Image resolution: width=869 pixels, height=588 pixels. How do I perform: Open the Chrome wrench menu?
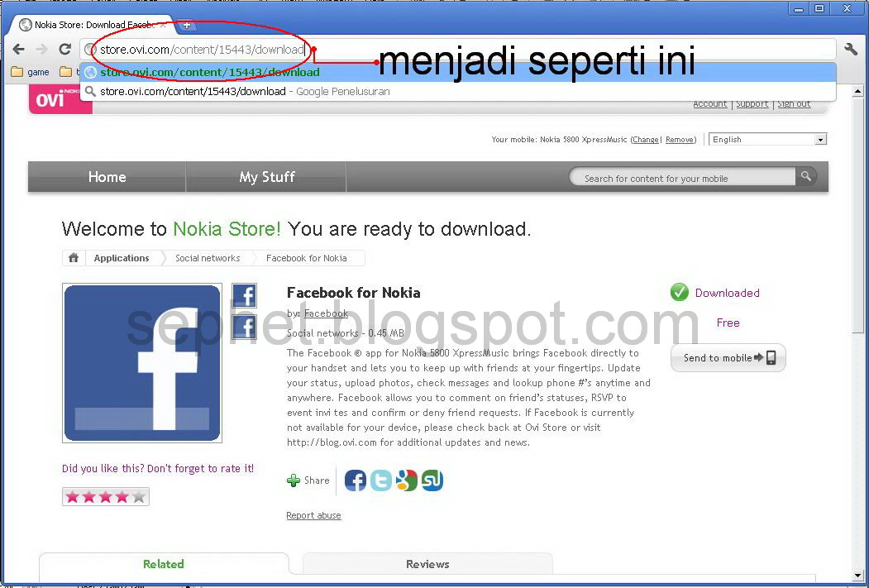(851, 50)
